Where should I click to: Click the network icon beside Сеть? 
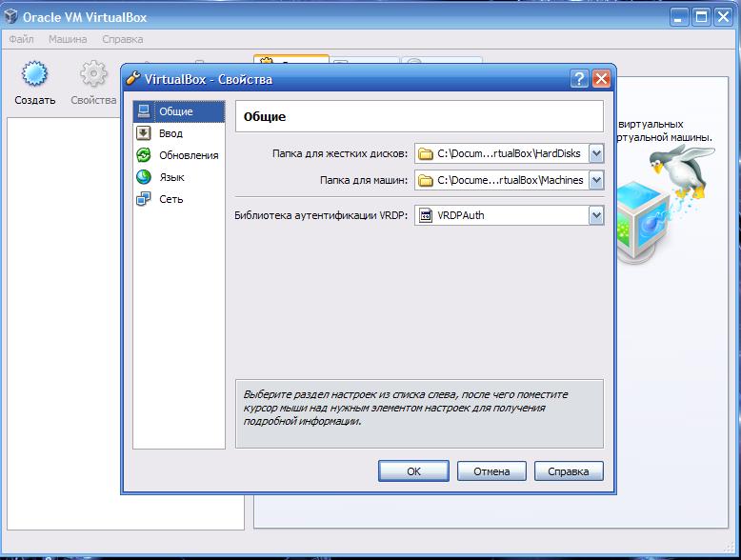pos(144,198)
